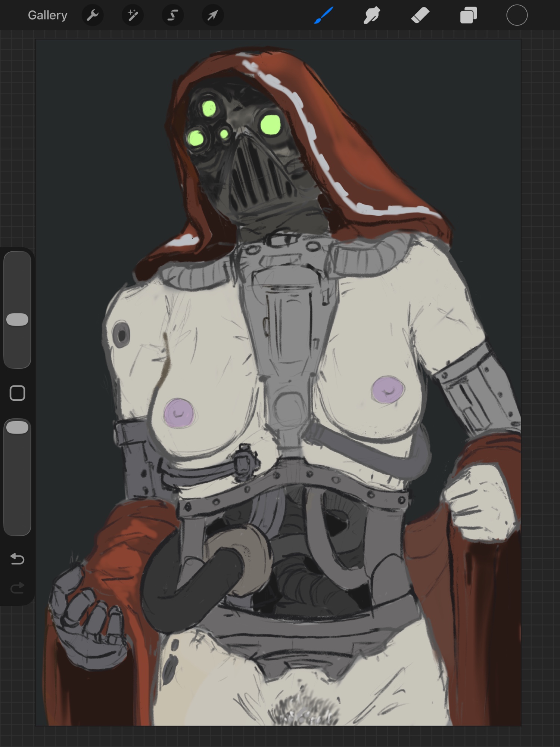Click the brush size slider handle
Viewport: 560px width, 747px height.
18,320
